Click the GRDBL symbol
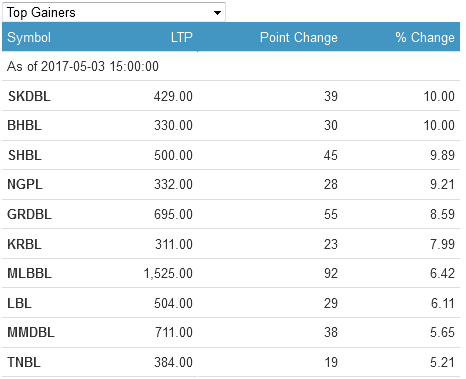 pos(29,214)
